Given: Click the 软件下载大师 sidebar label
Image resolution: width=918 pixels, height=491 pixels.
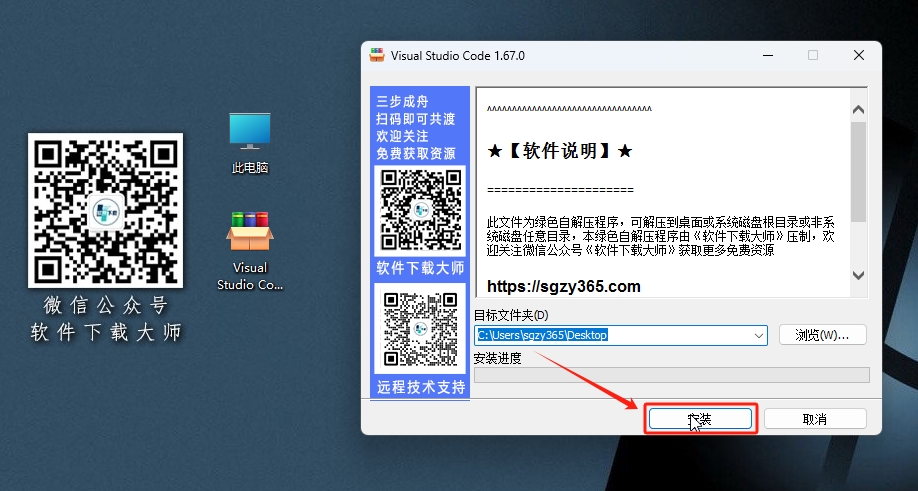Looking at the screenshot, I should tap(420, 268).
